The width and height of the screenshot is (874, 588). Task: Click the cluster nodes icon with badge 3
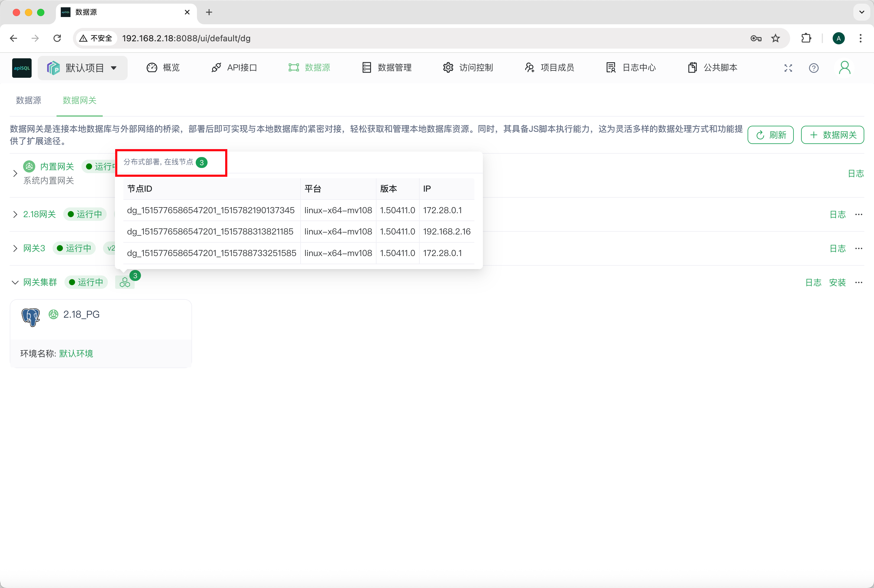[125, 282]
